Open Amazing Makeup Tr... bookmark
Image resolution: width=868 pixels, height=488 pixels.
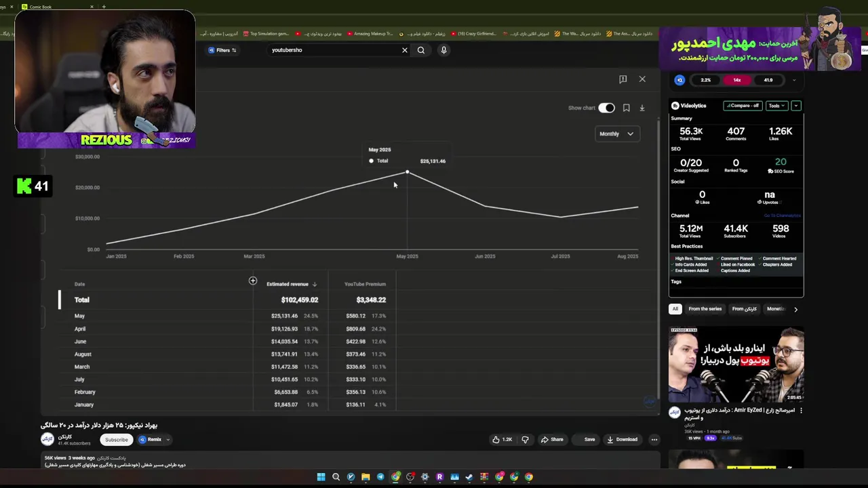pos(370,34)
